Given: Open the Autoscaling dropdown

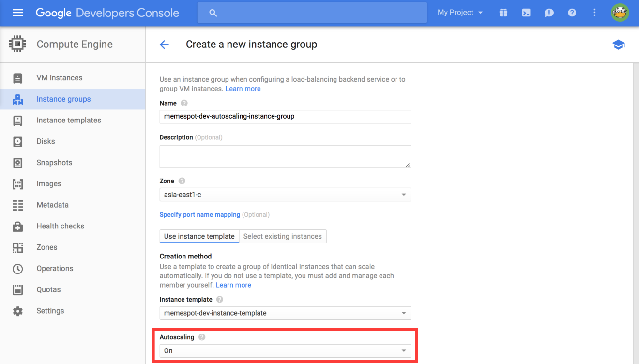Looking at the screenshot, I should (285, 350).
